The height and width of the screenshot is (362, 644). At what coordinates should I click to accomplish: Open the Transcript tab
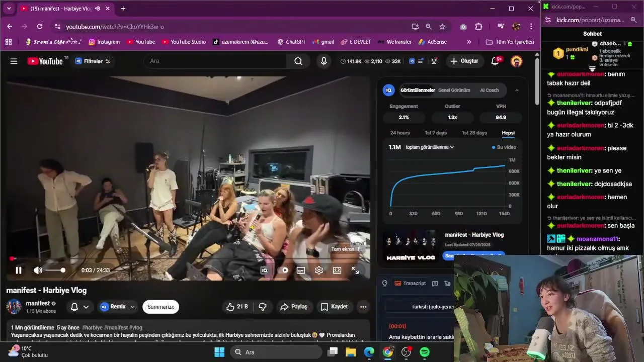pos(410,284)
